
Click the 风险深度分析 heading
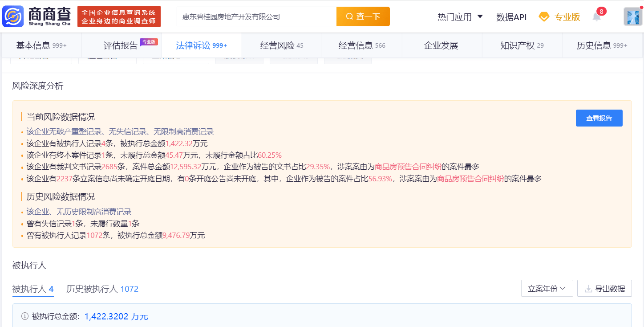tap(38, 86)
